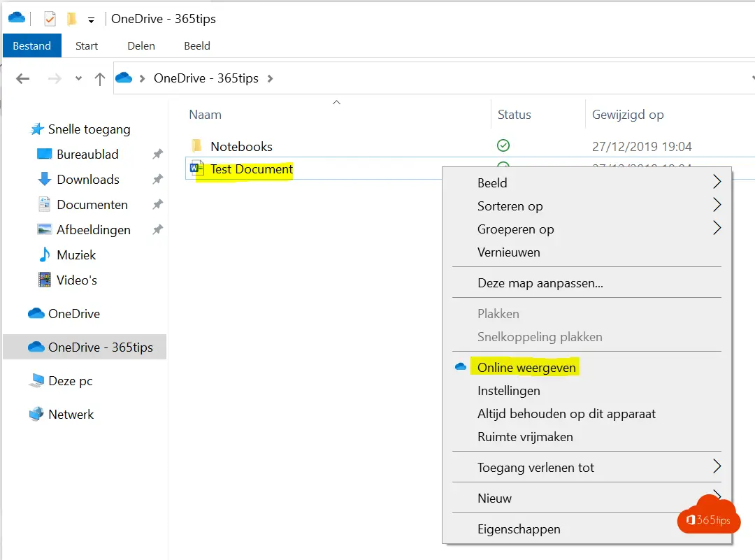Toggle the pin beside Bureaublad

click(157, 154)
